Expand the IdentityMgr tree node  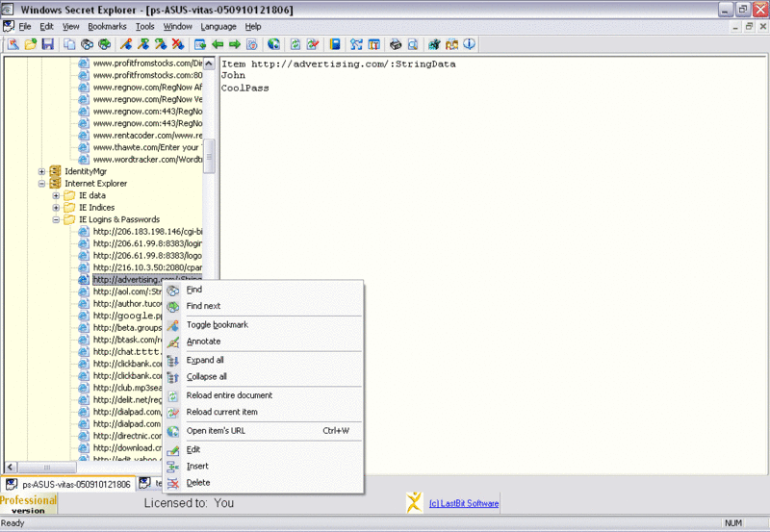(42, 171)
